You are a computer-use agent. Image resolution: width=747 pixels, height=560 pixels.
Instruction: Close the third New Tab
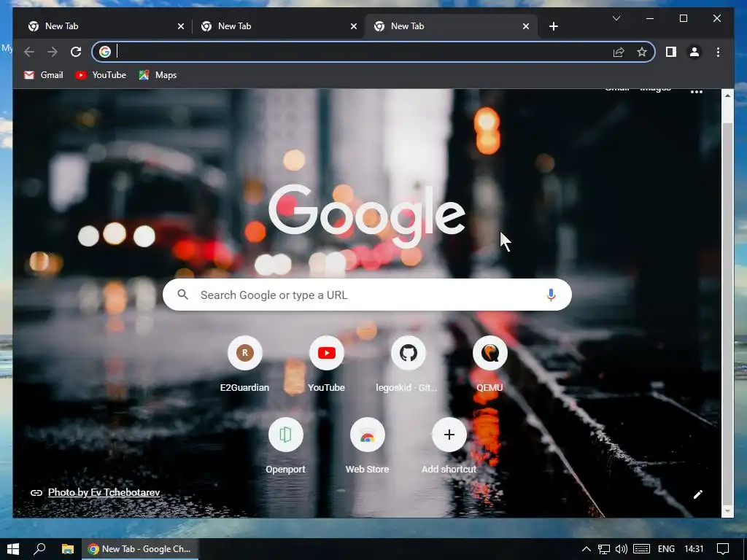coord(526,26)
